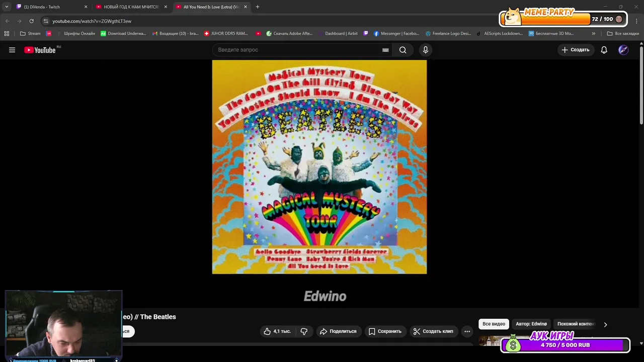The width and height of the screenshot is (644, 362).
Task: Close the All You Need Is Love tab
Action: (246, 7)
